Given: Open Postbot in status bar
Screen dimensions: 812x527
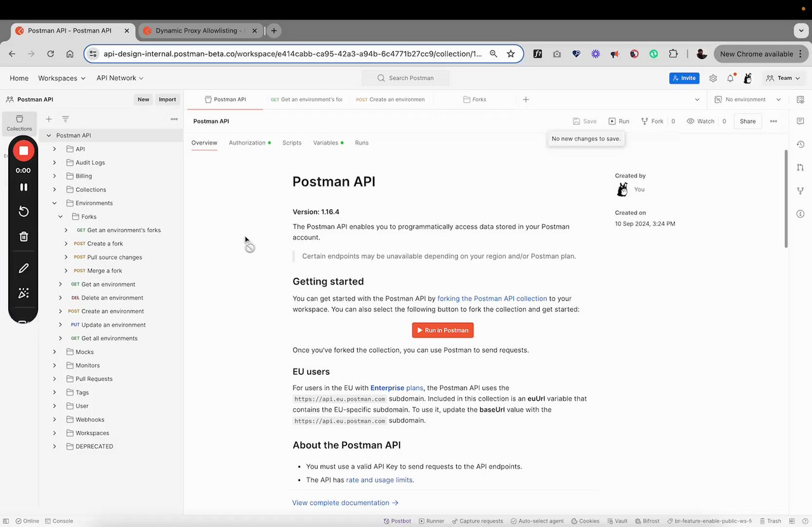Looking at the screenshot, I should tap(397, 521).
